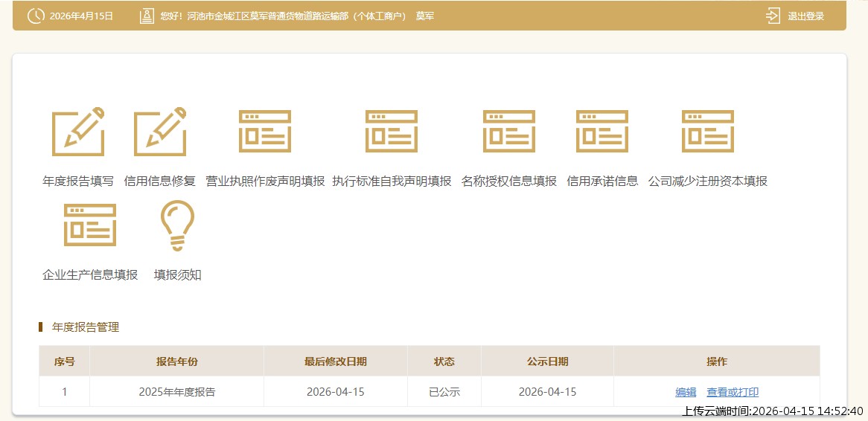Viewport: 868px width, 421px height.
Task: Select the 2025年年度报告 table cell
Action: tap(177, 392)
